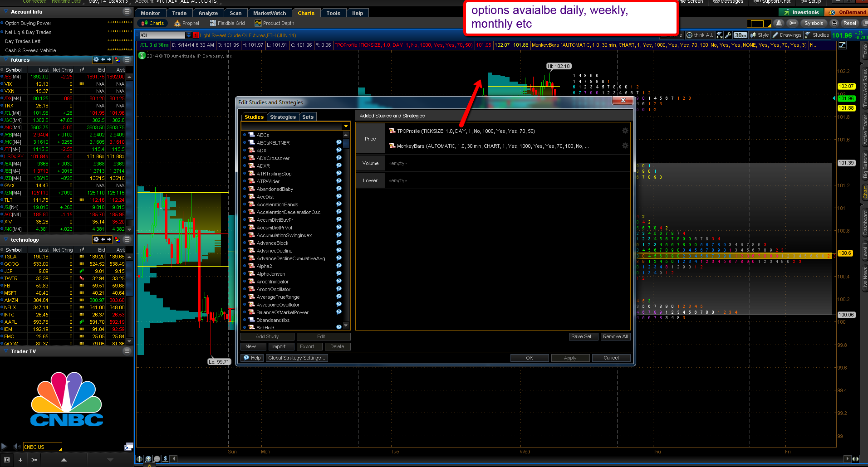
Task: Select the crosshair pan tool below chart
Action: pos(140,459)
